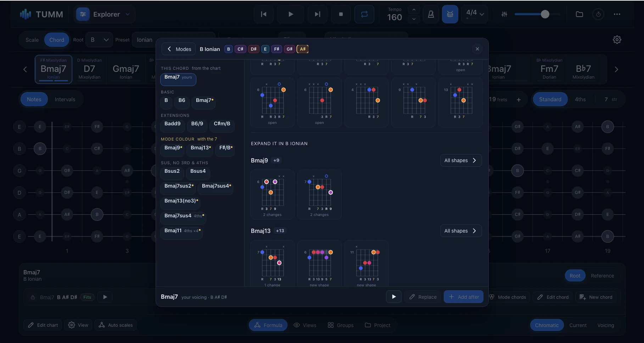
Task: Open All shapes for Bmaj13
Action: [x=461, y=231]
